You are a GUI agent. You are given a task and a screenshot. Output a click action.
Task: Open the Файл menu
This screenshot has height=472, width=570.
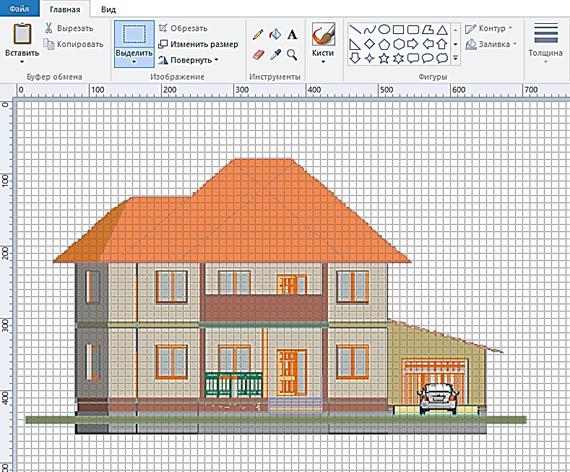19,8
